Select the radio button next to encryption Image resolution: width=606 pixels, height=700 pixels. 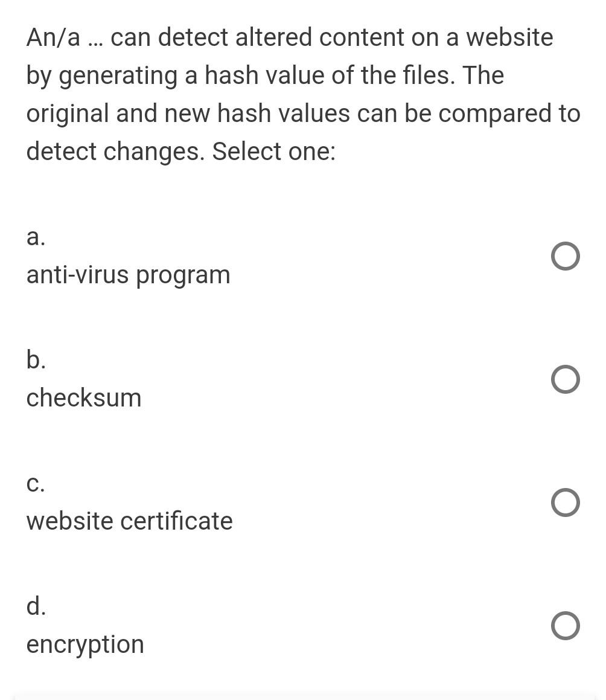(x=565, y=626)
